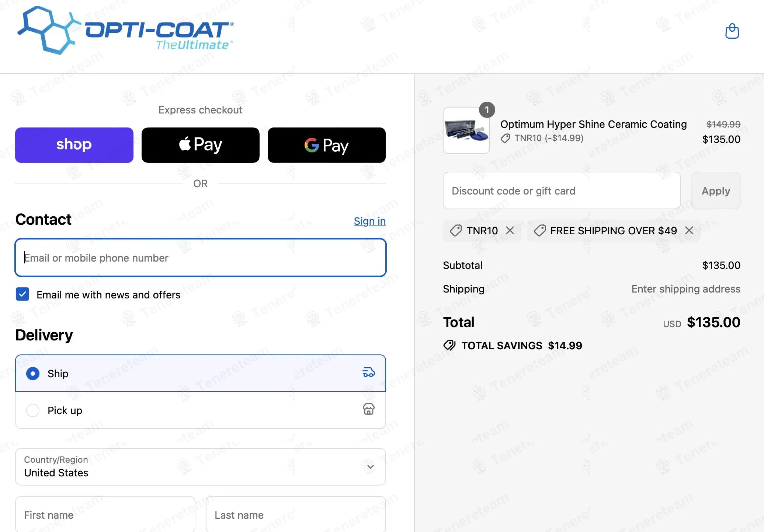The height and width of the screenshot is (532, 764).
Task: Select the Ship delivery option
Action: pos(201,373)
